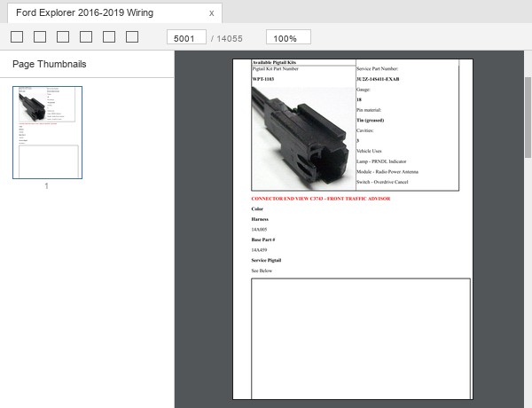
Task: Click 'Module - Radio Power Antenna' text
Action: pos(387,172)
